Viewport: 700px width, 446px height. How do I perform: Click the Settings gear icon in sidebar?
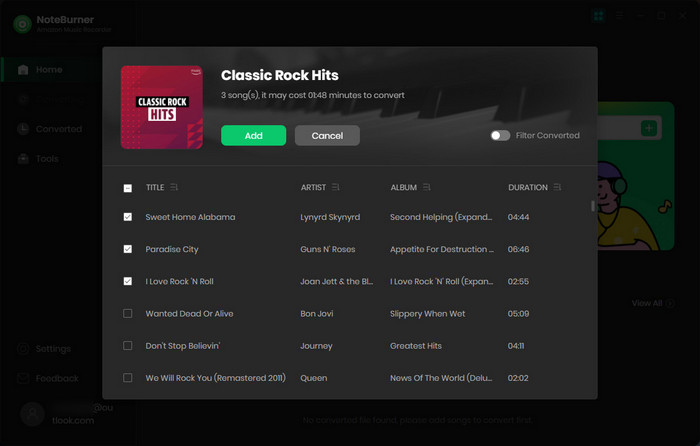click(x=23, y=349)
